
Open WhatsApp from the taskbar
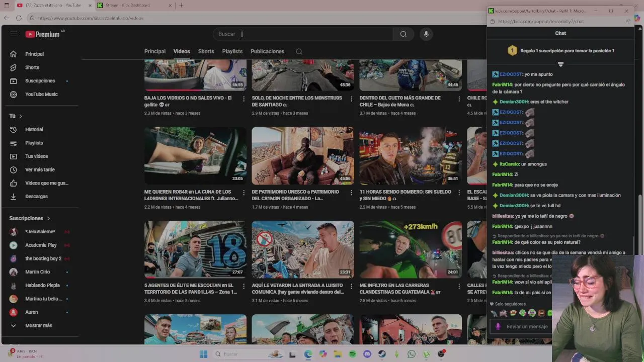[x=412, y=354]
